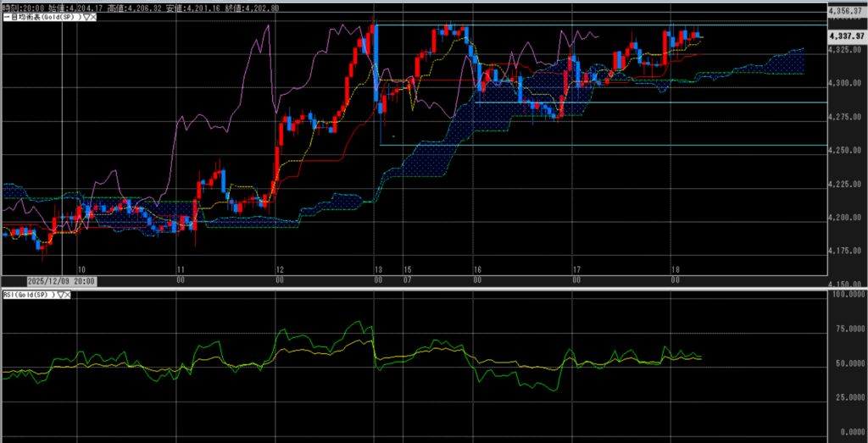Viewport: 868px width, 443px height.
Task: Close the Ichimoku (Gold SP) indicator panel
Action: (x=92, y=16)
